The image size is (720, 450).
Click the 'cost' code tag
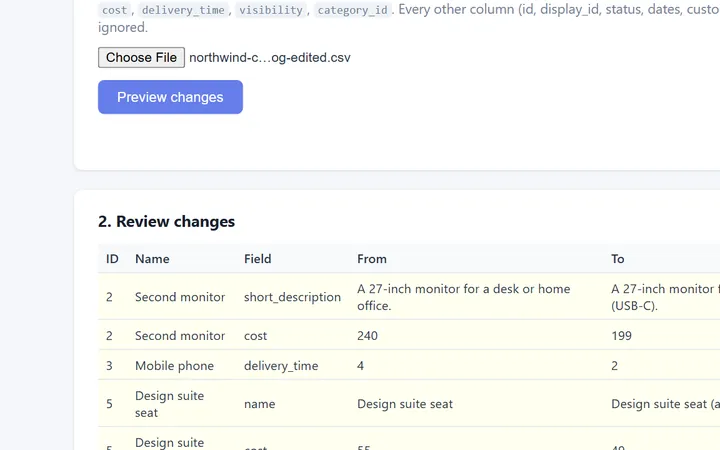114,10
